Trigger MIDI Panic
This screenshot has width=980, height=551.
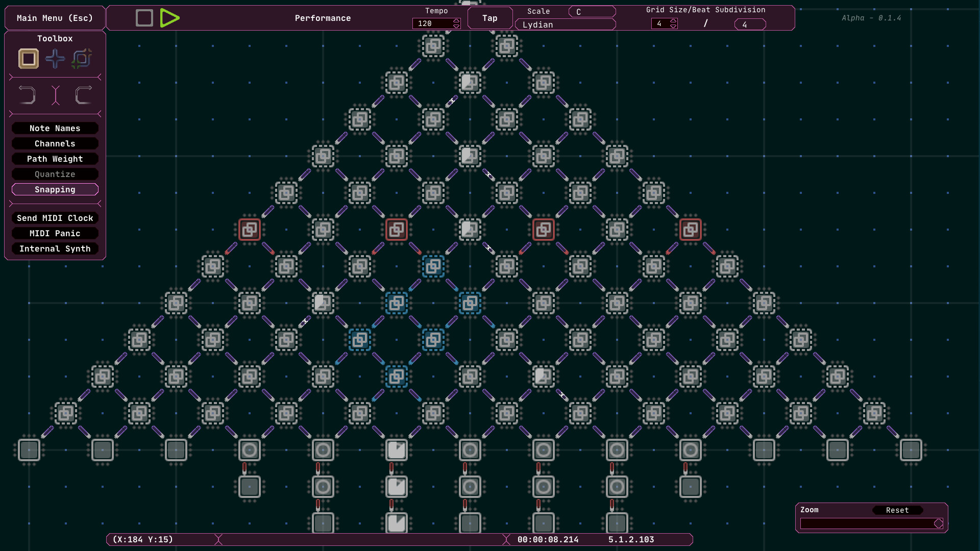click(x=55, y=233)
